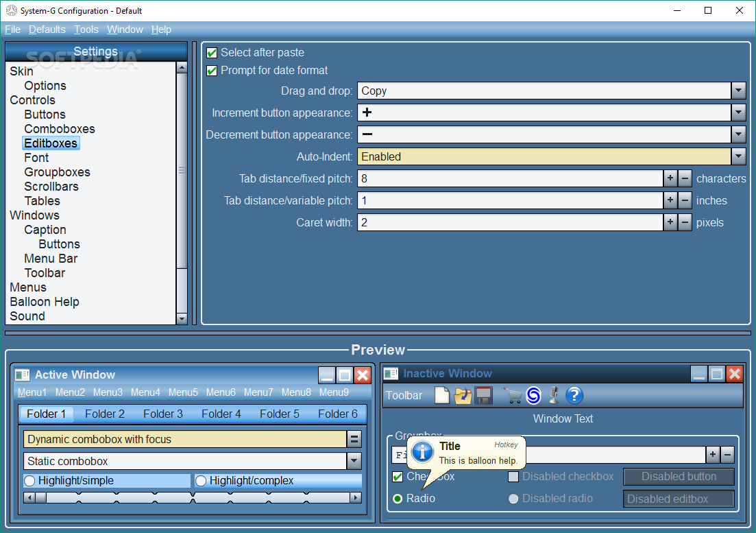Increase the Tab distance/fixed pitch value
The height and width of the screenshot is (533, 756).
pos(670,178)
